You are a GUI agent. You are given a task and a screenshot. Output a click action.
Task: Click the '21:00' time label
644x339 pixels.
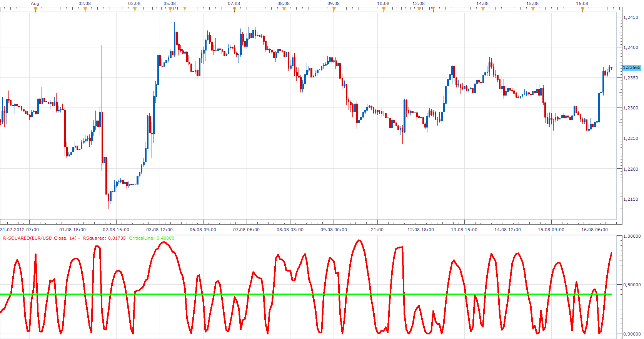377,230
